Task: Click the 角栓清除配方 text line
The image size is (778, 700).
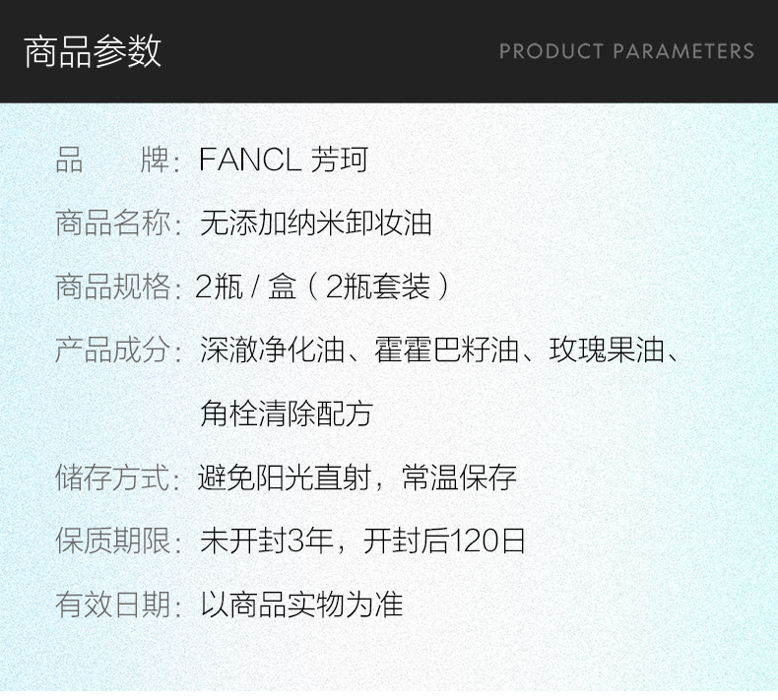Action: coord(287,414)
